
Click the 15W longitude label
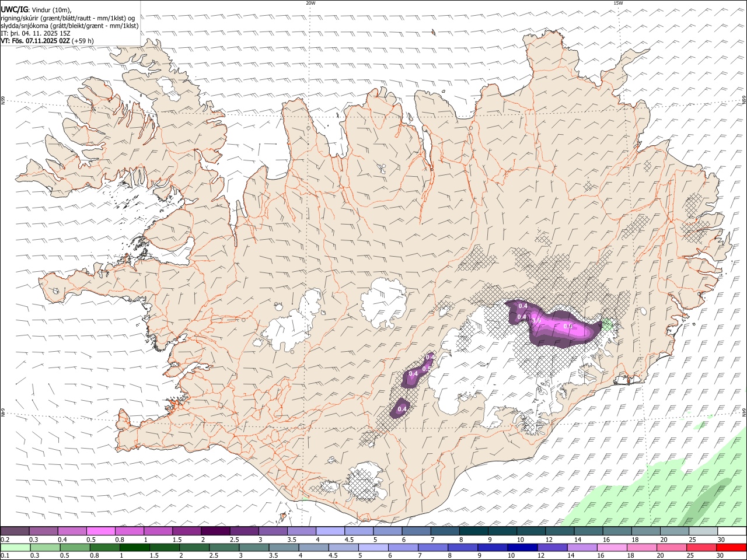[x=618, y=3]
